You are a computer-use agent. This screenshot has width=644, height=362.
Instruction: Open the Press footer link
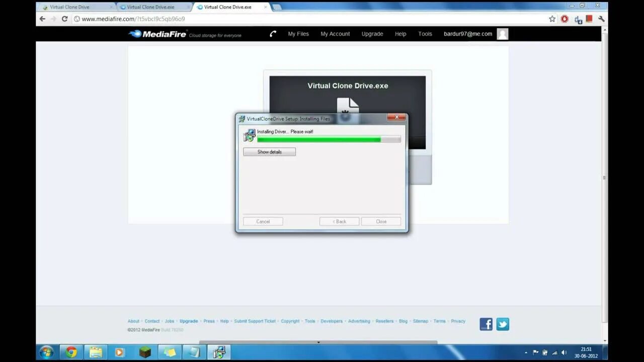209,321
